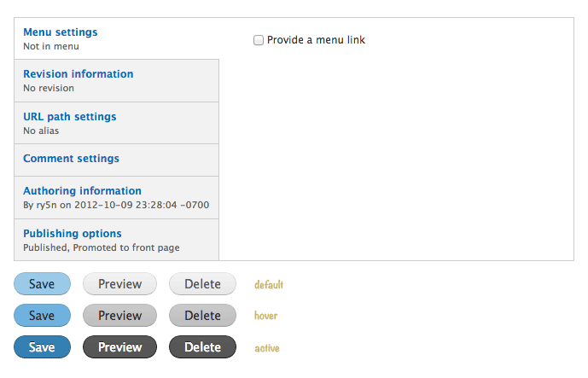Click the 'active' state label

pos(266,348)
